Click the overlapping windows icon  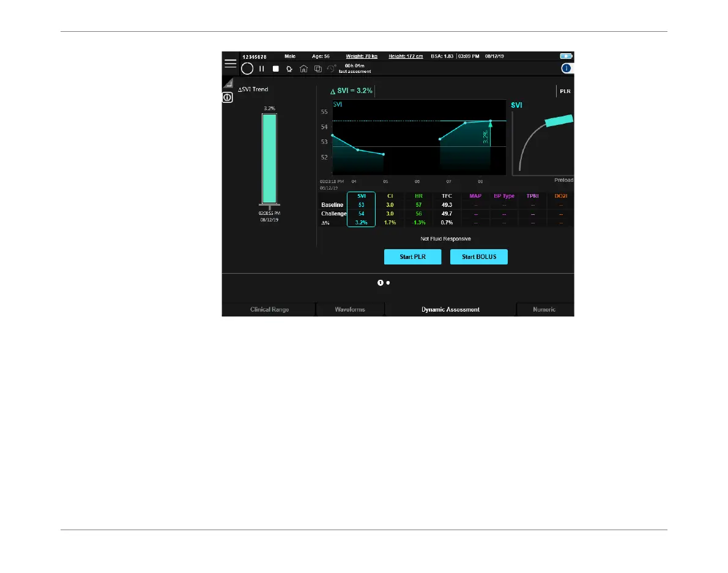(x=318, y=69)
